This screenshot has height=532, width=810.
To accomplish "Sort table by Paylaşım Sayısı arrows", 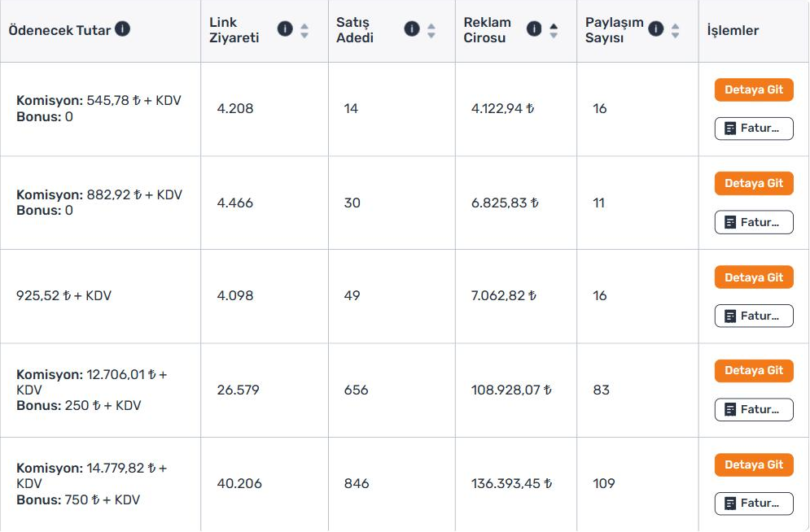I will (x=675, y=30).
